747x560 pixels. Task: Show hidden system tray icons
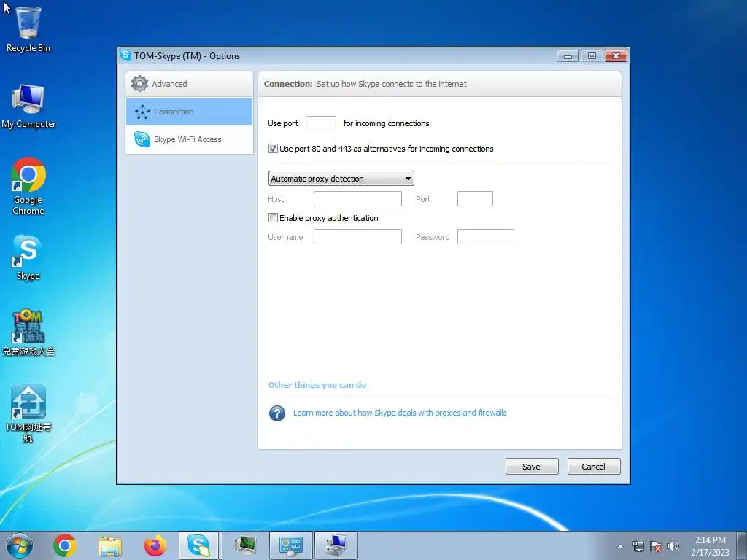pos(620,546)
